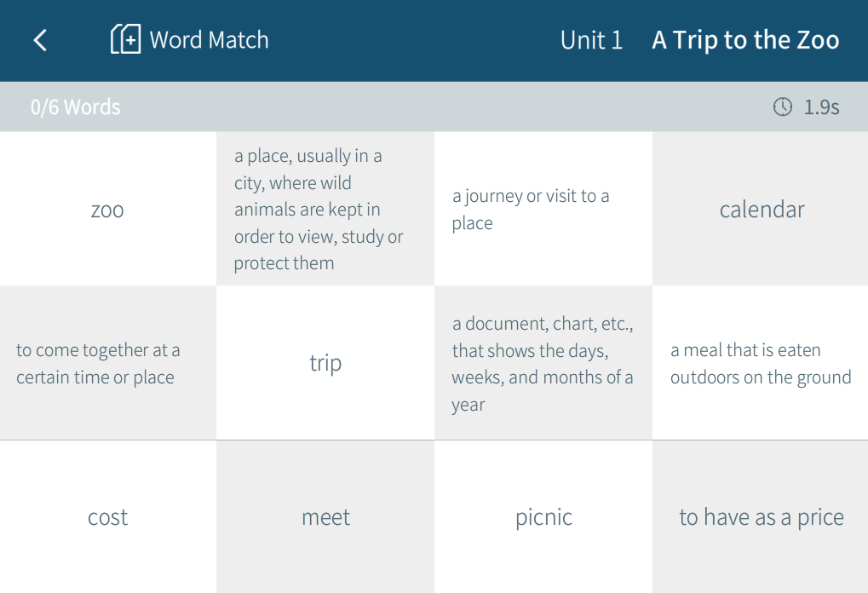Click the 0/6 Words progress counter
Viewport: 868px width, 593px height.
[76, 107]
